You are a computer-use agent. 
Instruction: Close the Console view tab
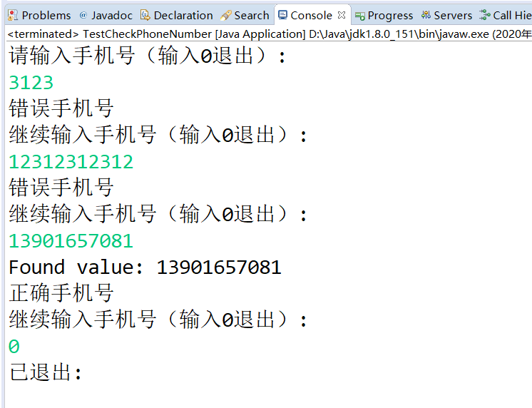coord(342,15)
